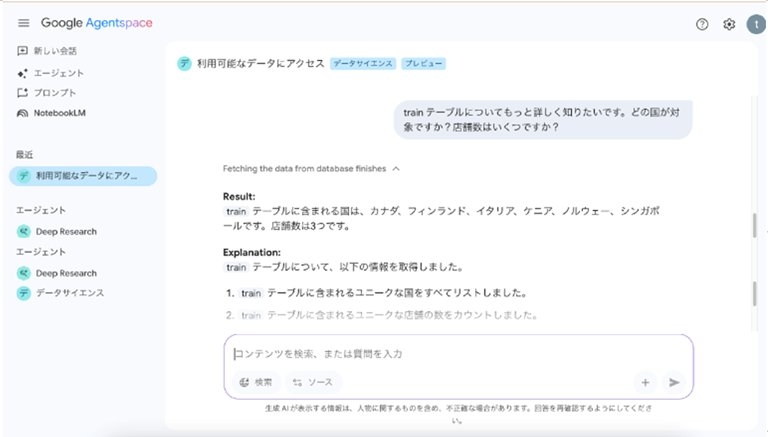768x437 pixels.
Task: Click the データサイエンス tag in header
Action: point(363,64)
